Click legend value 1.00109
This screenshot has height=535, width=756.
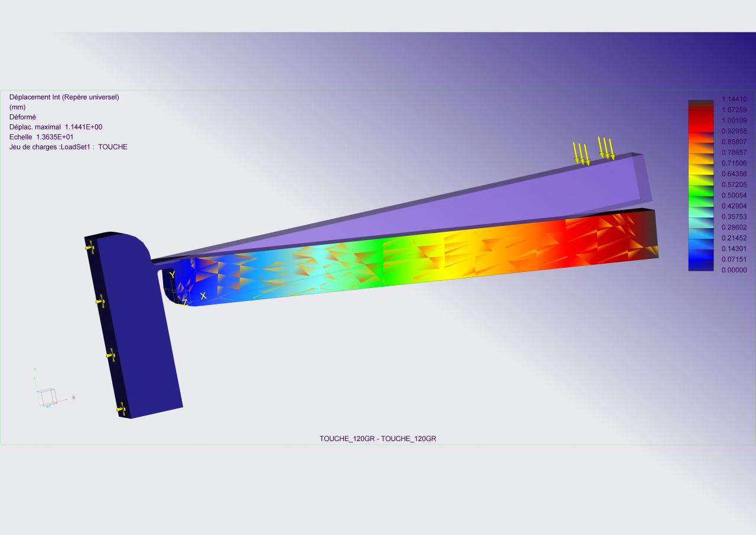pyautogui.click(x=734, y=121)
